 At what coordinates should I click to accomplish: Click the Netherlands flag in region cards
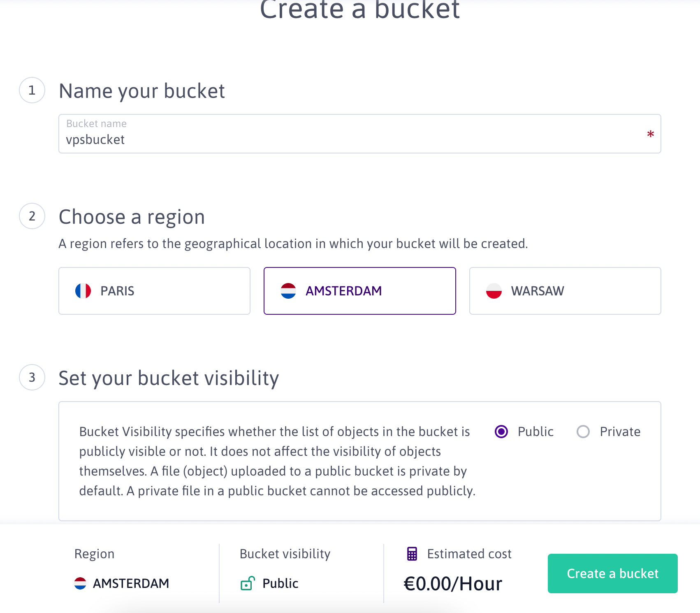[x=288, y=291]
